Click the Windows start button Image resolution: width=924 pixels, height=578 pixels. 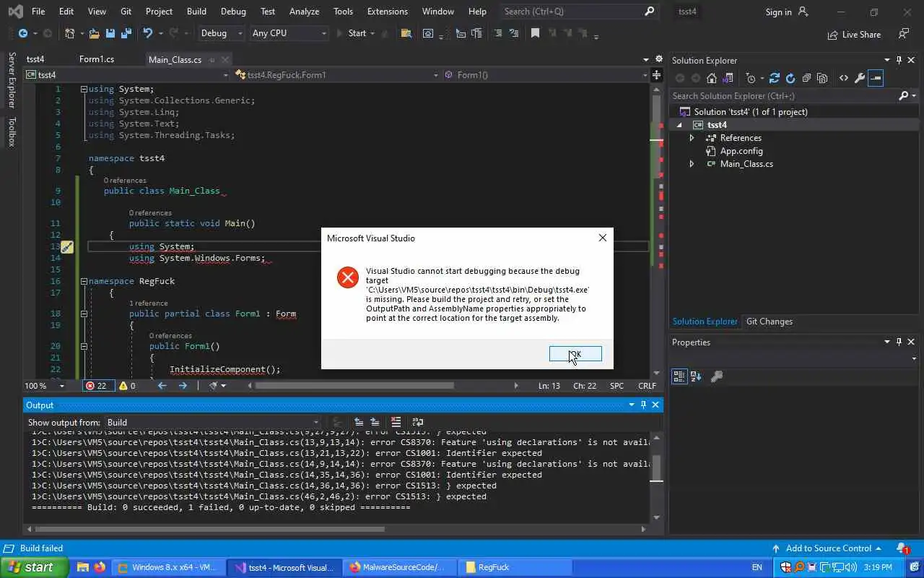click(35, 567)
